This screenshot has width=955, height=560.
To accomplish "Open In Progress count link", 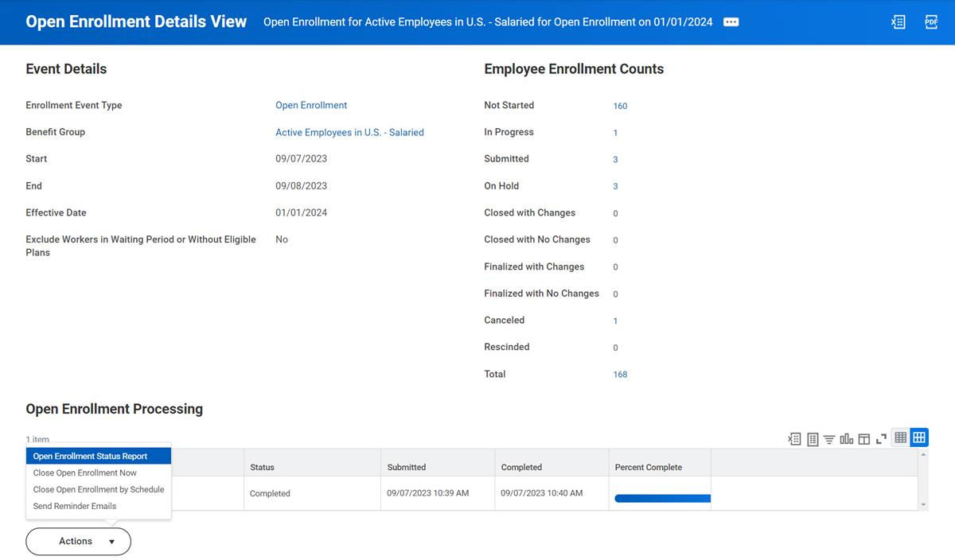I will pyautogui.click(x=615, y=133).
